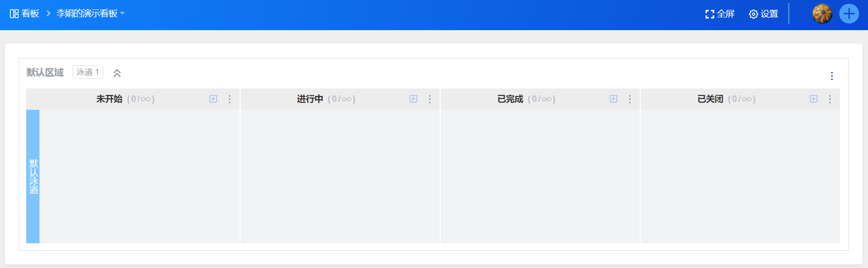Add a card in the 进行中 column
This screenshot has height=268, width=868.
(x=413, y=99)
